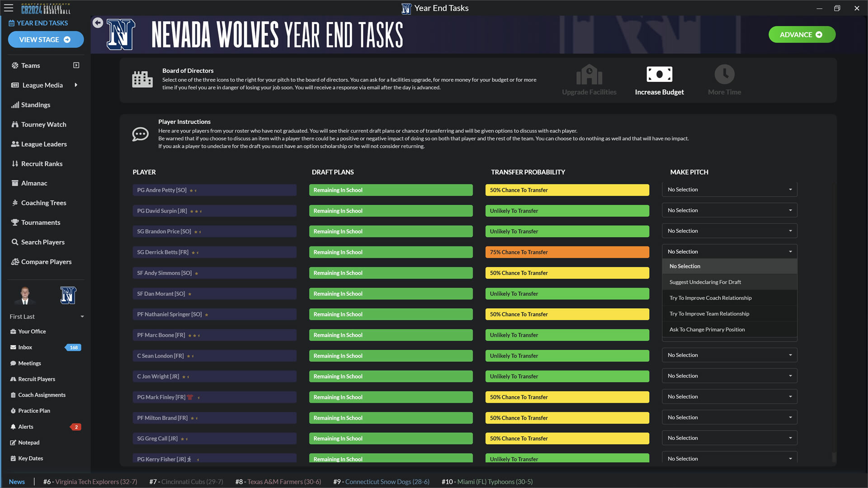Open Make Pitch dropdown for Andre Petty
Viewport: 868px width, 488px height.
pyautogui.click(x=729, y=190)
